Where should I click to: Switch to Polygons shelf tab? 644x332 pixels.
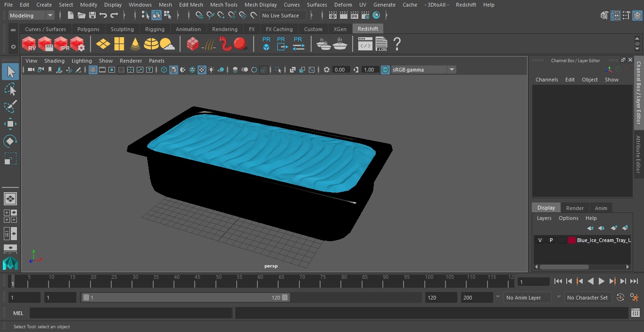point(88,29)
